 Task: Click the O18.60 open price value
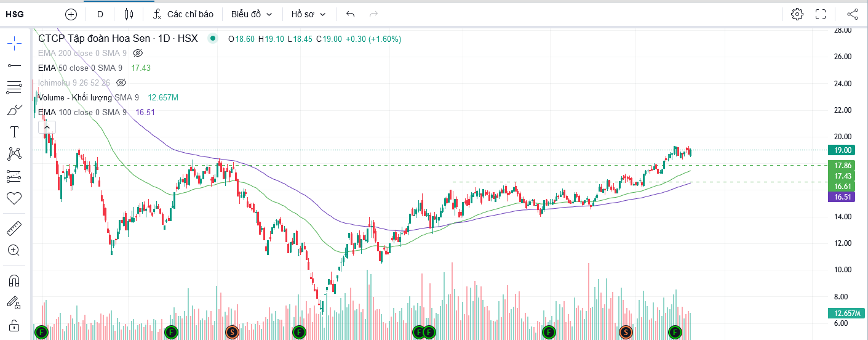tap(241, 38)
